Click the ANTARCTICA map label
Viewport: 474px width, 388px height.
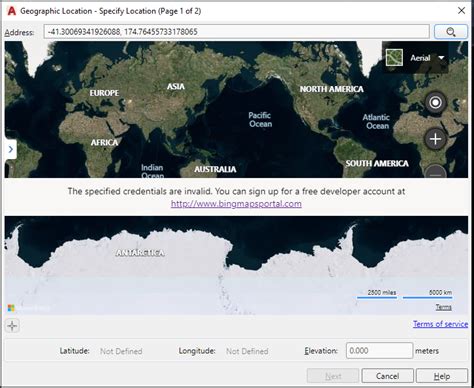[140, 253]
